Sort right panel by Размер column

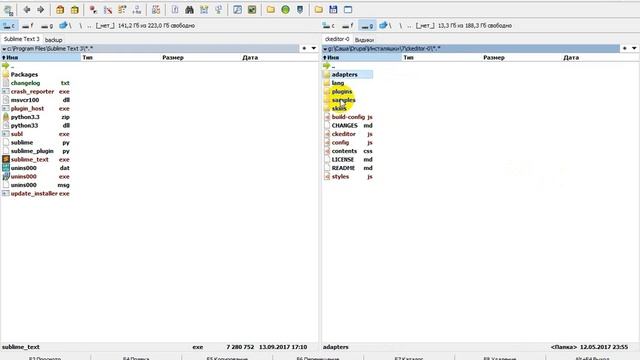(x=521, y=58)
